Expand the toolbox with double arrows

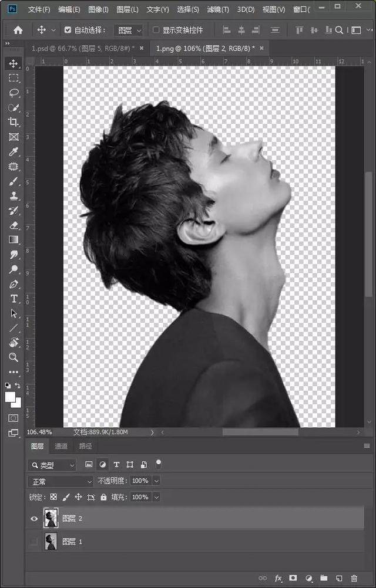(8, 43)
